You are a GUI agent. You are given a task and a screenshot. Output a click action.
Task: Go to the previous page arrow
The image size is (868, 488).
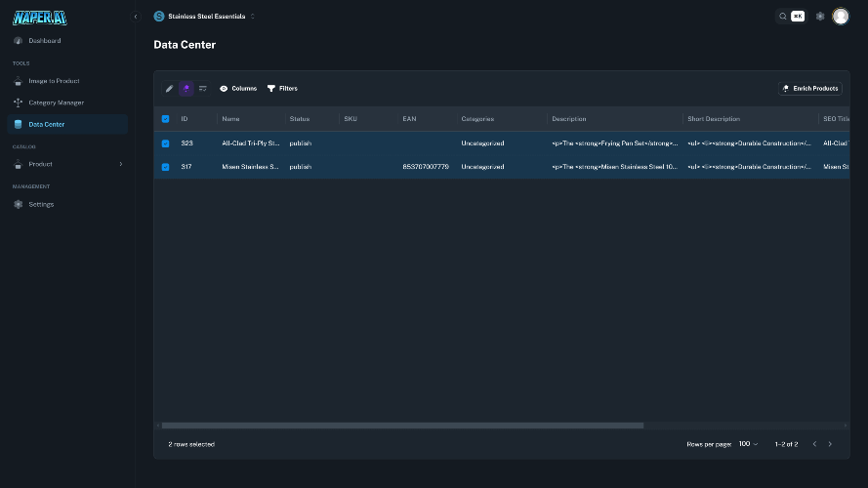814,444
